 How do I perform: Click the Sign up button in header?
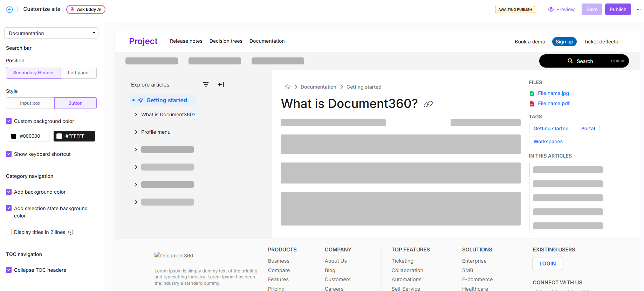pos(564,42)
